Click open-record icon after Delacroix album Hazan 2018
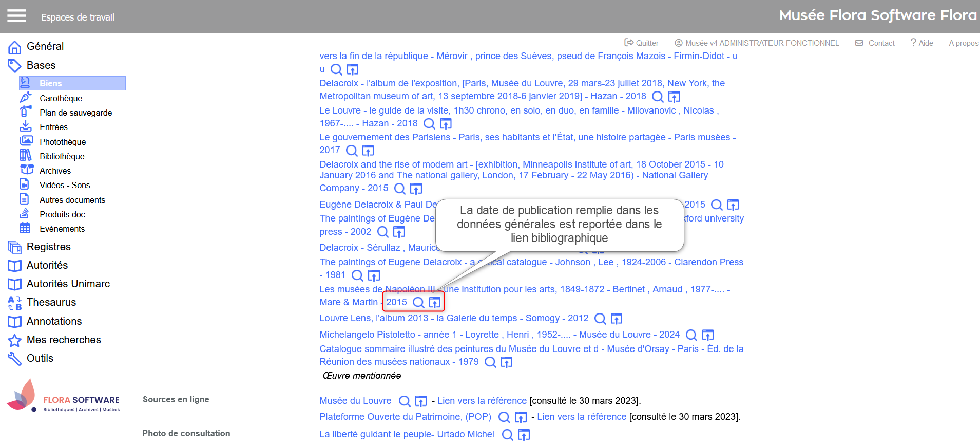The image size is (980, 443). tap(674, 97)
